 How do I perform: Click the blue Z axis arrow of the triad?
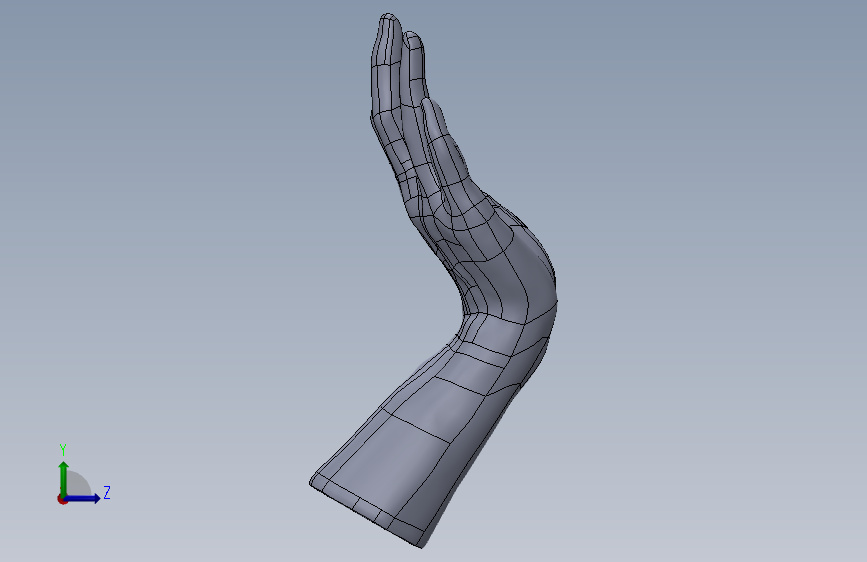(x=82, y=498)
